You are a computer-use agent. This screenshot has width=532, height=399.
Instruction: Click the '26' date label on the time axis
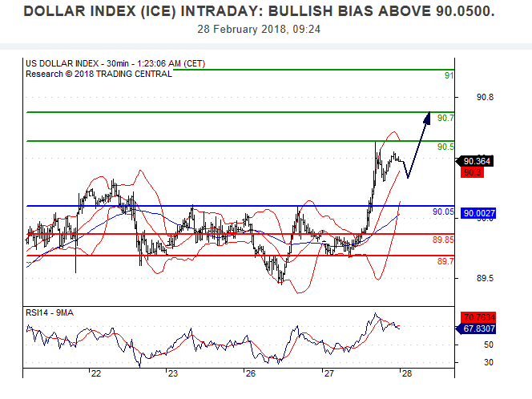[x=251, y=374]
